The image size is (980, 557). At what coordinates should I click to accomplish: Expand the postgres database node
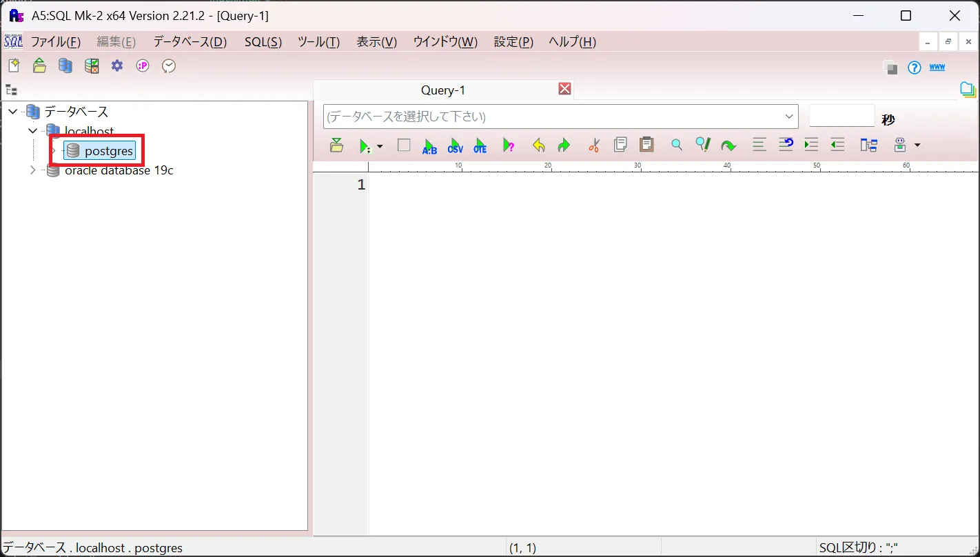[x=53, y=151]
